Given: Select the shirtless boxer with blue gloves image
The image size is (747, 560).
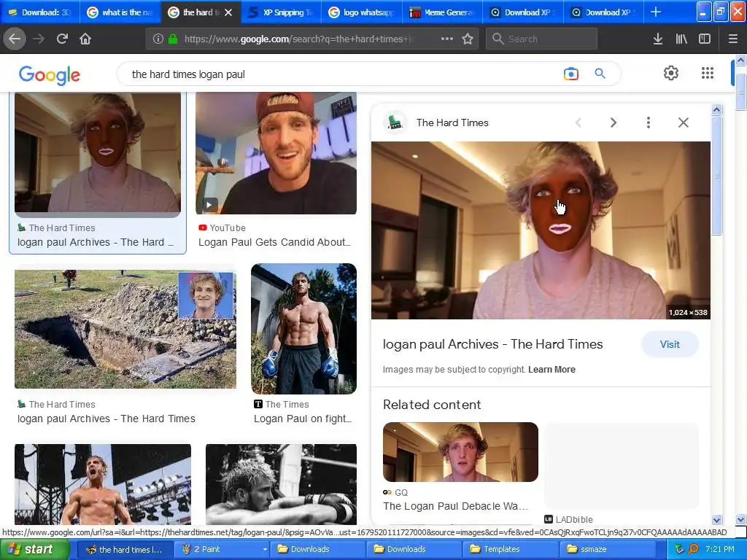Looking at the screenshot, I should [303, 329].
